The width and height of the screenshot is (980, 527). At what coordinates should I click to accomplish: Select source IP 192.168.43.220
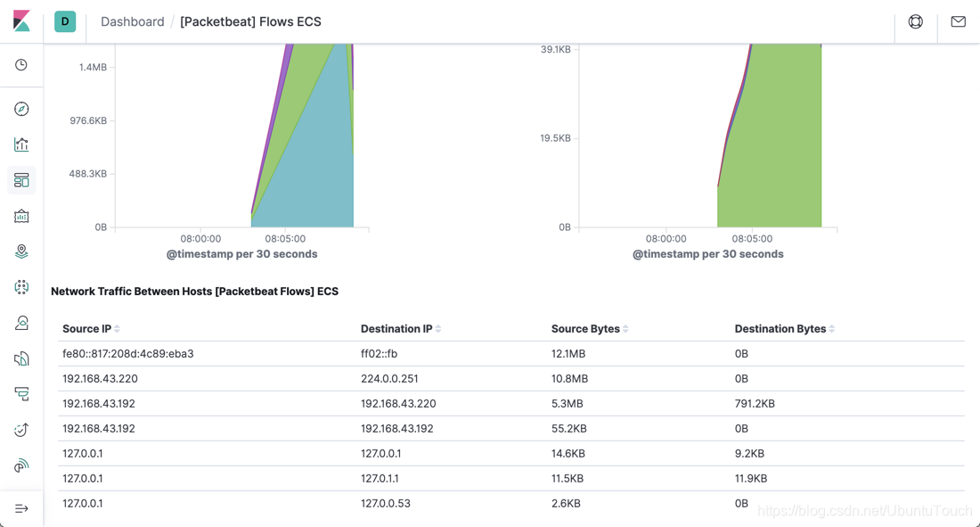point(100,379)
